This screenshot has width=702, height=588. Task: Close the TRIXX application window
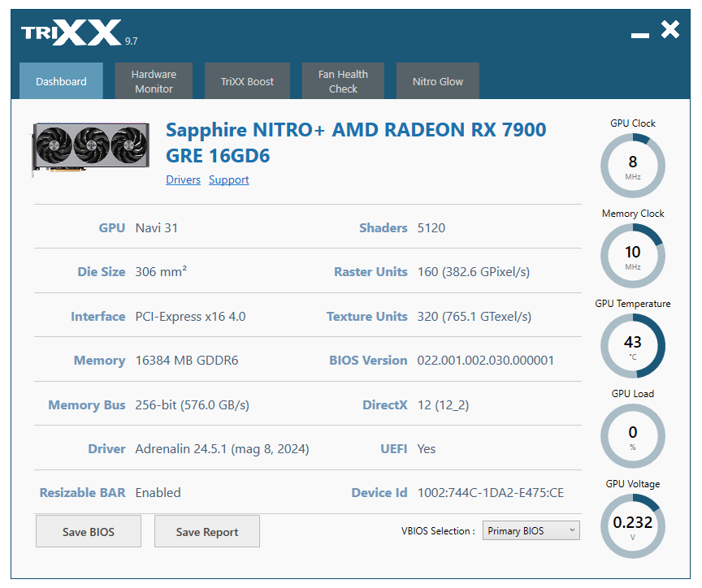tap(670, 29)
